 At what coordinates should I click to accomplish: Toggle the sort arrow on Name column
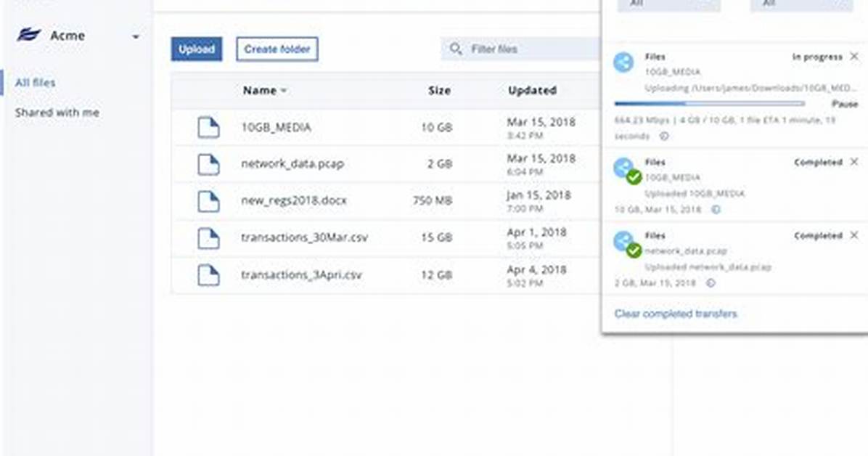[x=284, y=90]
